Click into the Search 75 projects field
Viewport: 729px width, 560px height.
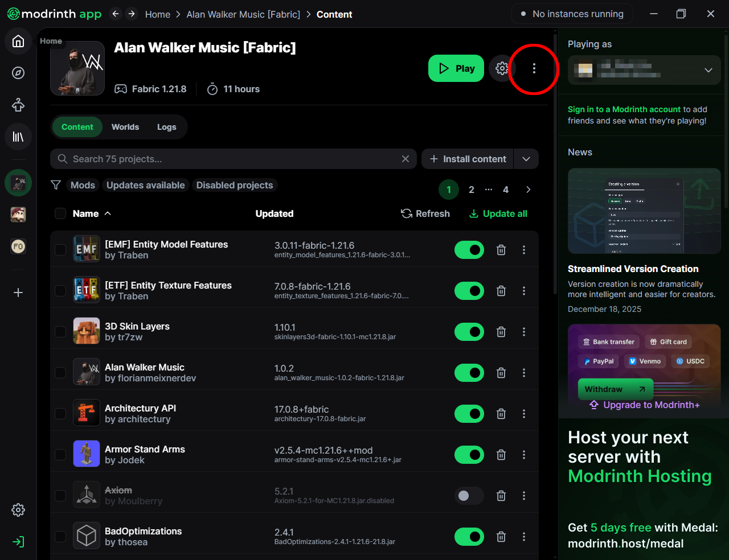click(x=234, y=159)
